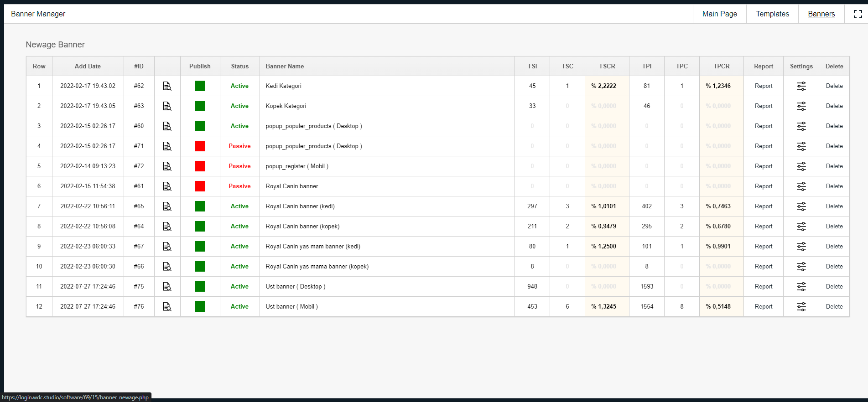The height and width of the screenshot is (402, 868).
Task: Select banner name Royal Canin yas mam banner (kedi)
Action: click(313, 247)
